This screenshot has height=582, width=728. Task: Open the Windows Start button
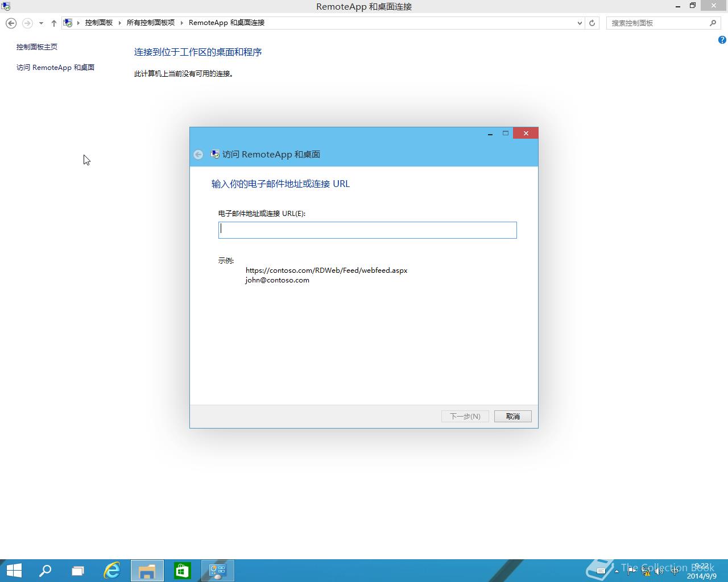click(x=14, y=571)
